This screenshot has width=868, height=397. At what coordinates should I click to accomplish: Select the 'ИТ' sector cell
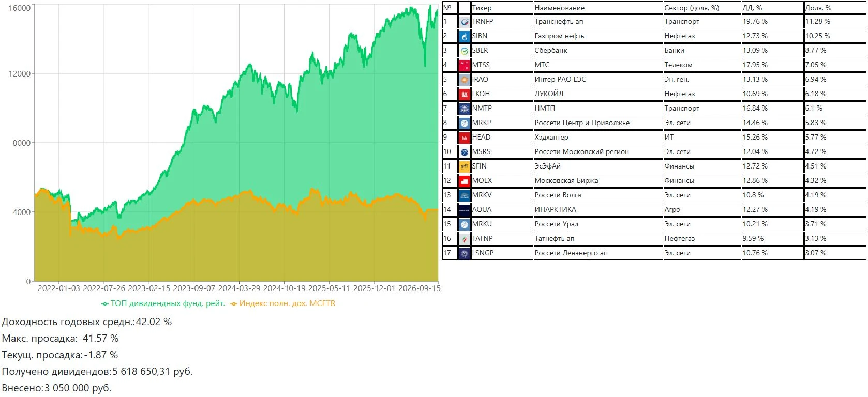click(x=702, y=138)
